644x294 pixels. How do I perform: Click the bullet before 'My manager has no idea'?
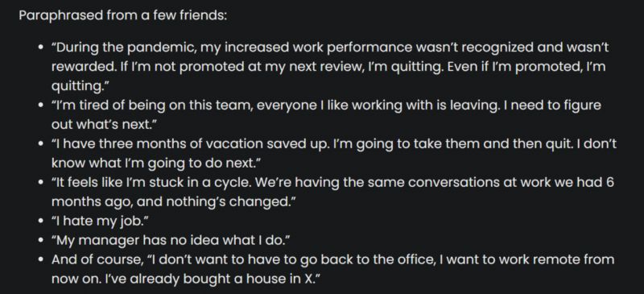point(40,241)
